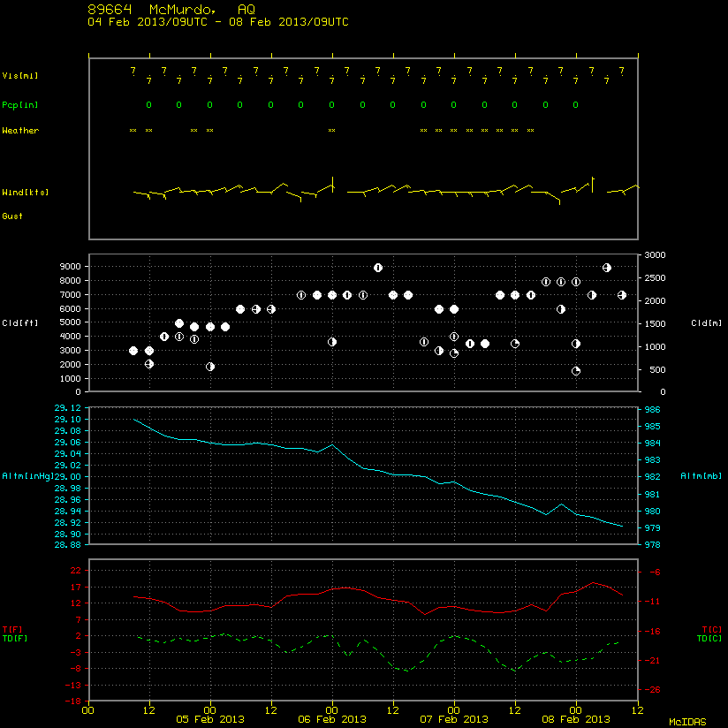Click the TD[F] dewpoint legend label

pyautogui.click(x=15, y=639)
